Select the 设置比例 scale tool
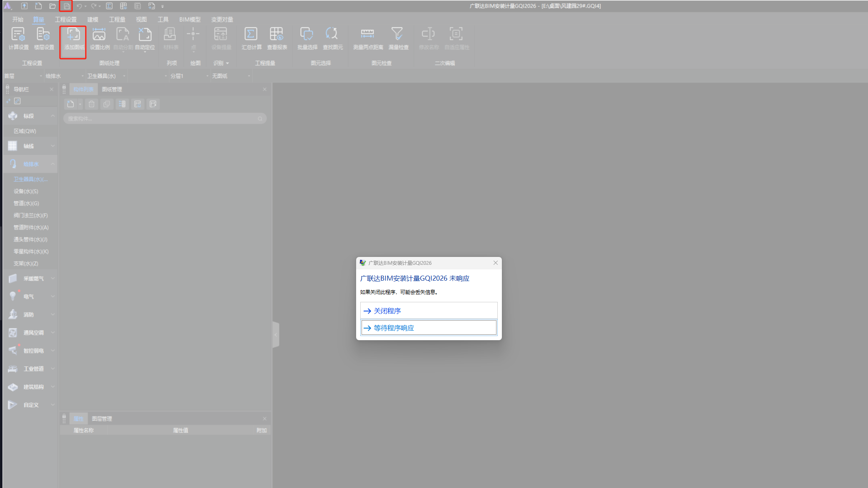This screenshot has width=868, height=488. pyautogui.click(x=100, y=38)
